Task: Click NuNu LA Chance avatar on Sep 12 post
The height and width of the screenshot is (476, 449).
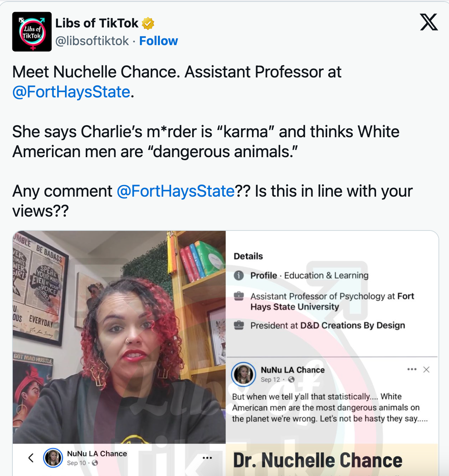Action: click(x=243, y=374)
